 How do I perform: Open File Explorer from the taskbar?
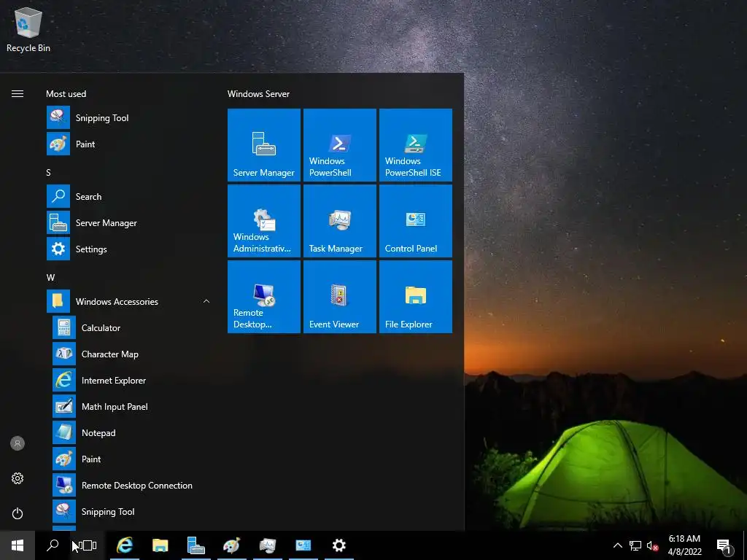(x=160, y=545)
